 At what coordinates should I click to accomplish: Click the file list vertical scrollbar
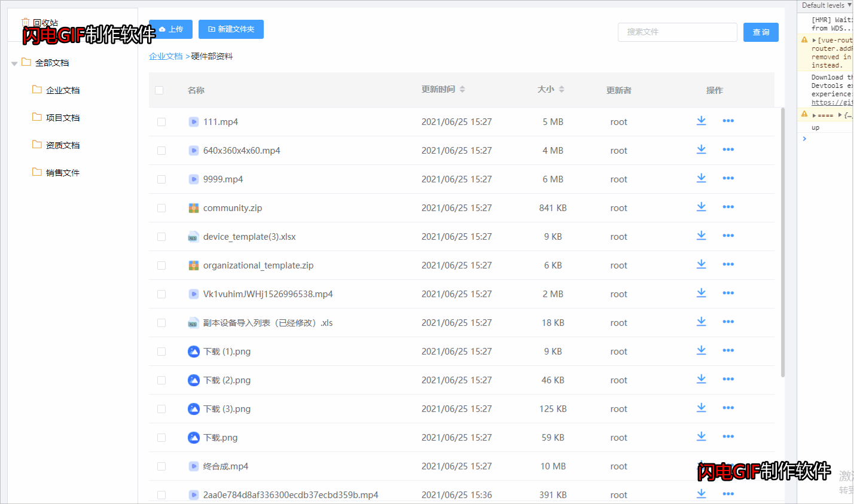[782, 242]
